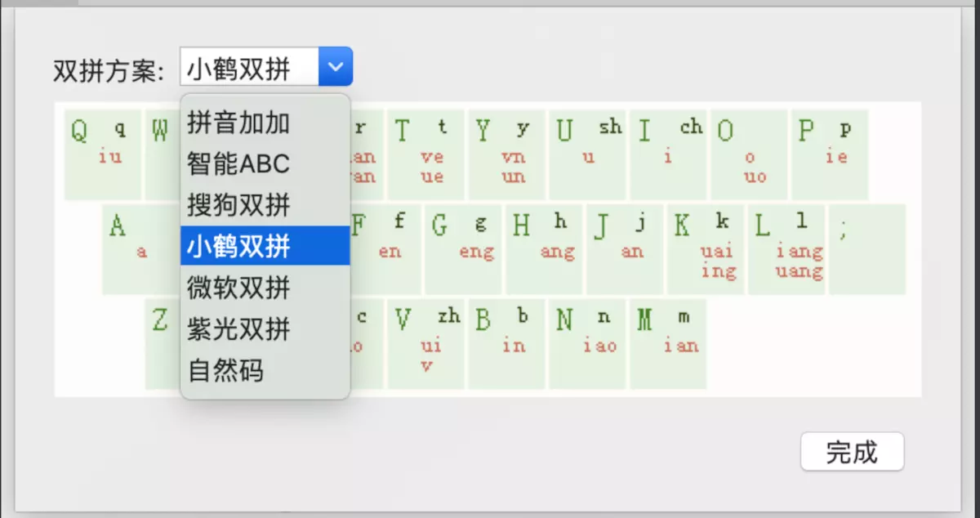
Task: Select 智能ABC from the scheme list
Action: (265, 163)
